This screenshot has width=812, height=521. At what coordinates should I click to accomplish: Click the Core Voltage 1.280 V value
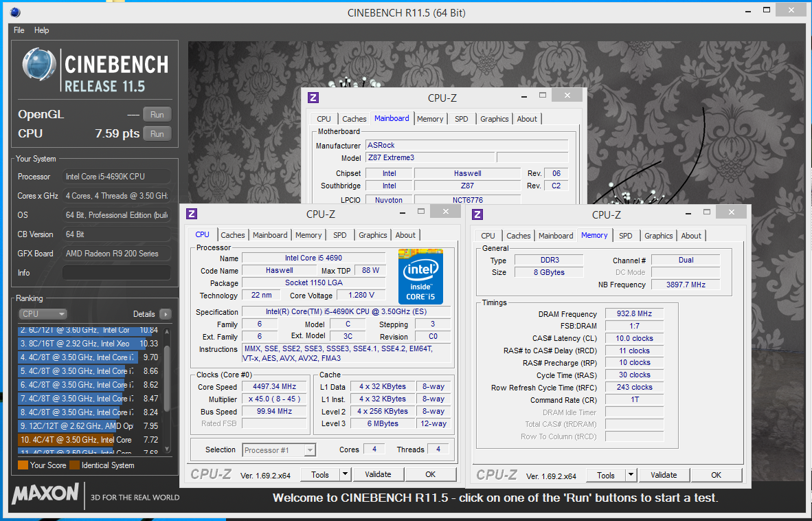[x=361, y=295]
